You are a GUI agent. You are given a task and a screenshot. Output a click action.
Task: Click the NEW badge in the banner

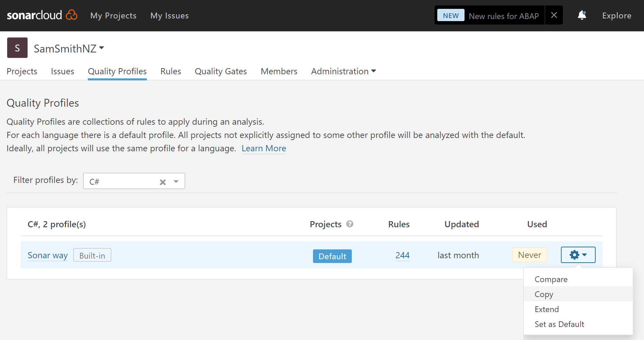(451, 16)
